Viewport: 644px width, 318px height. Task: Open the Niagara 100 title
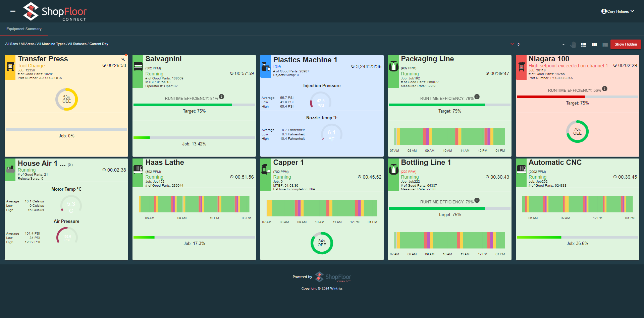pyautogui.click(x=549, y=59)
